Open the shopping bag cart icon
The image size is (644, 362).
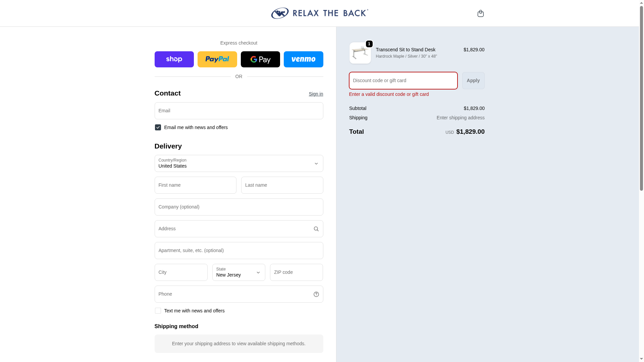480,13
